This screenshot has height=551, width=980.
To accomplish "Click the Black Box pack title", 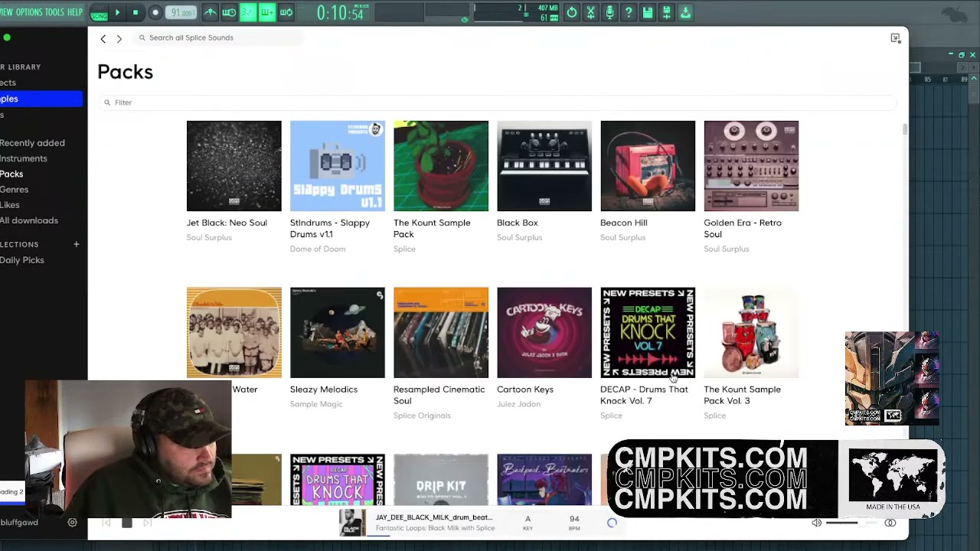I will coord(518,223).
